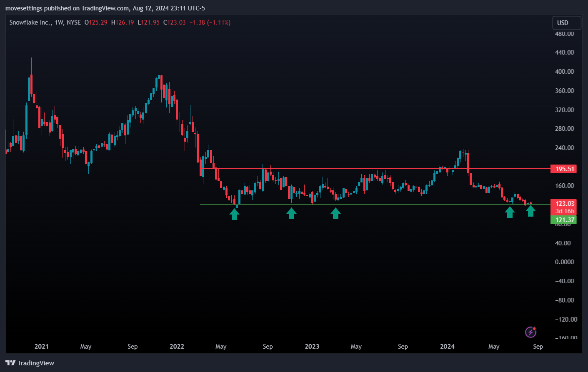
Task: Click the low value L121.95
Action: (149, 22)
